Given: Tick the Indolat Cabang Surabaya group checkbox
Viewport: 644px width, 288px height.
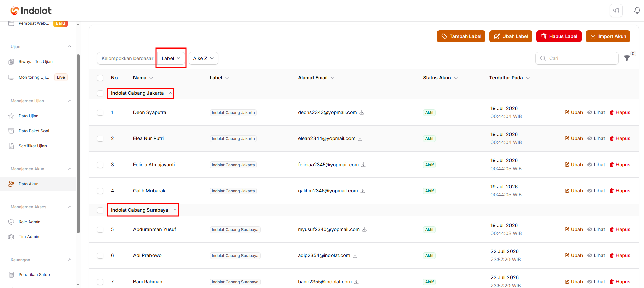Looking at the screenshot, I should point(100,210).
